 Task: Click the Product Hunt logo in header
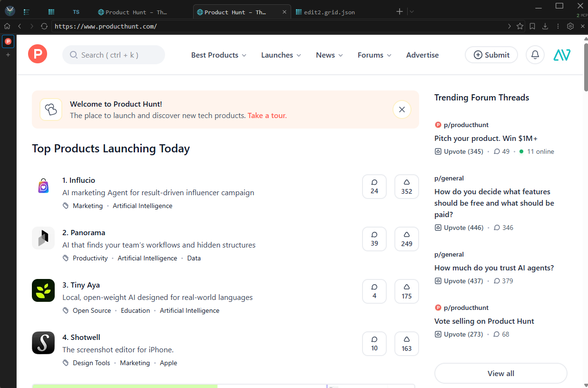[38, 54]
